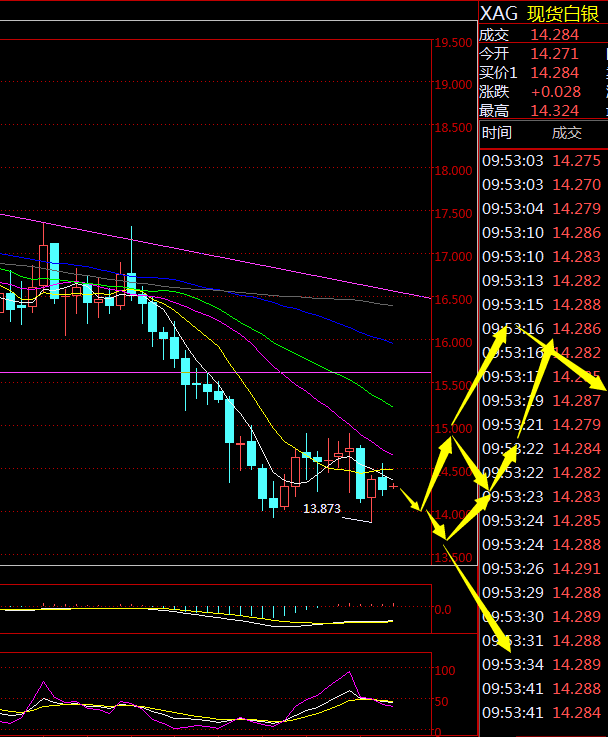Select the 最高 high price 14.324
Viewport: 608px width, 737px height.
554,111
